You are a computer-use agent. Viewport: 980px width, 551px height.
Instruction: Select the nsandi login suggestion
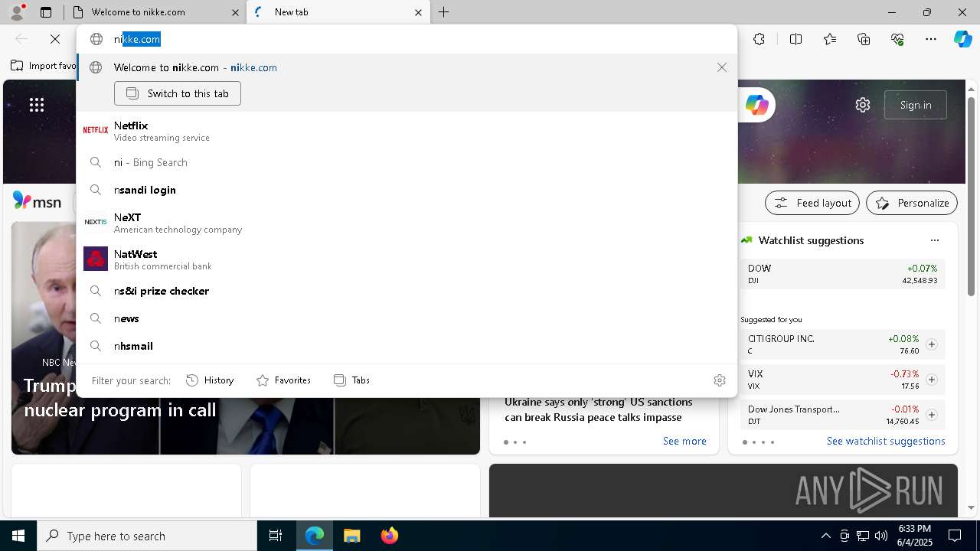tap(406, 190)
